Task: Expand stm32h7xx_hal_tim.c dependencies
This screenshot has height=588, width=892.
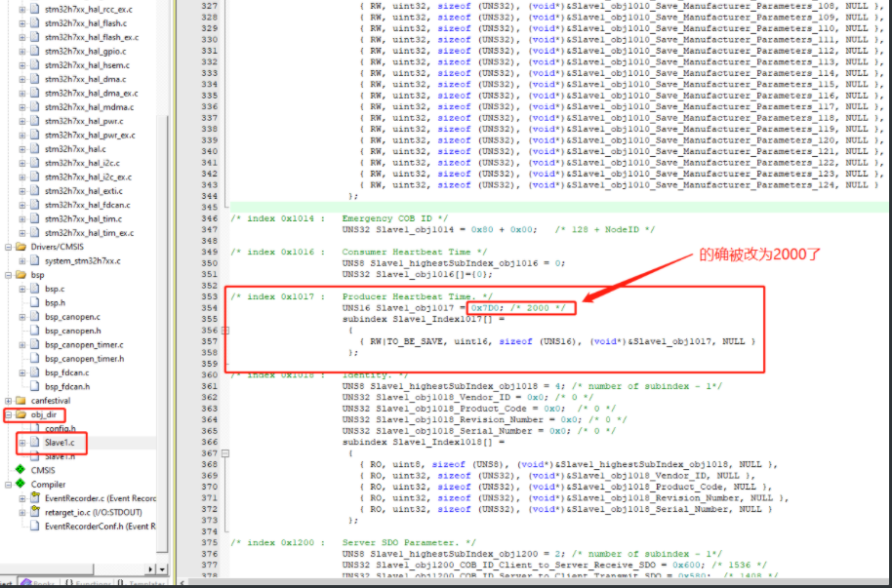Action: [22, 219]
